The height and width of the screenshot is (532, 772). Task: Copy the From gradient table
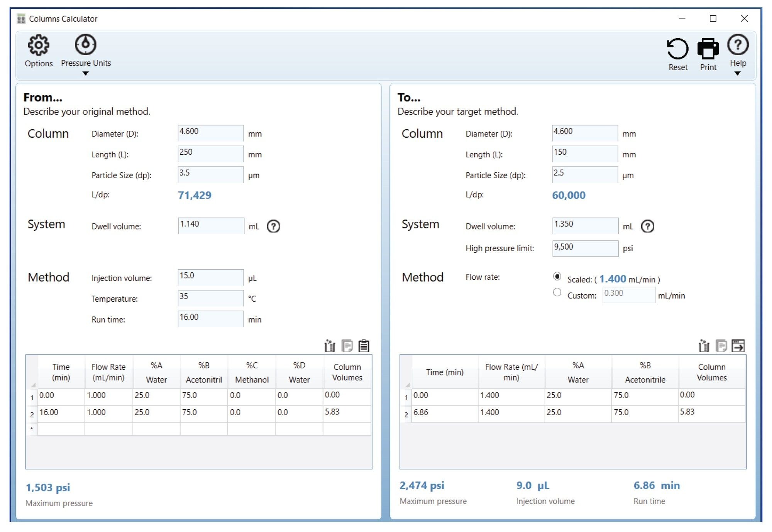[347, 346]
